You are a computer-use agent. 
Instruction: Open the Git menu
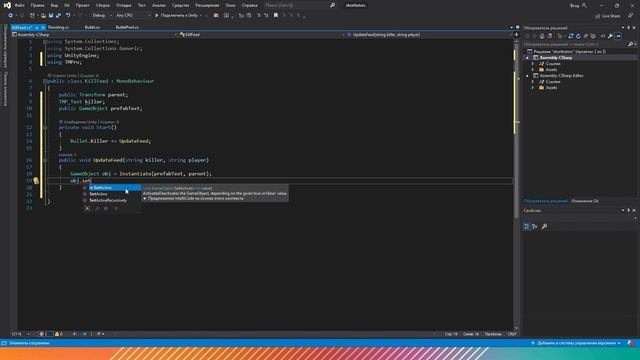point(67,5)
